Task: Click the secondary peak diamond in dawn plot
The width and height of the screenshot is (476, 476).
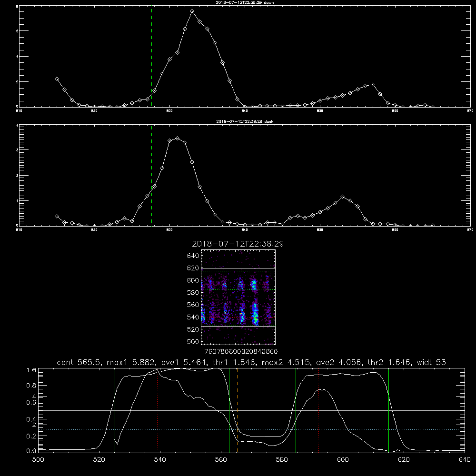Action: (x=373, y=84)
